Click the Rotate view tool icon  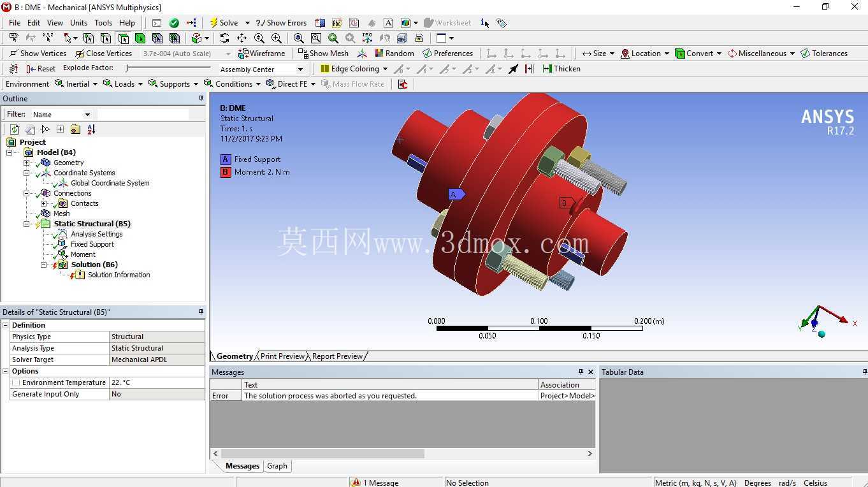coord(224,38)
